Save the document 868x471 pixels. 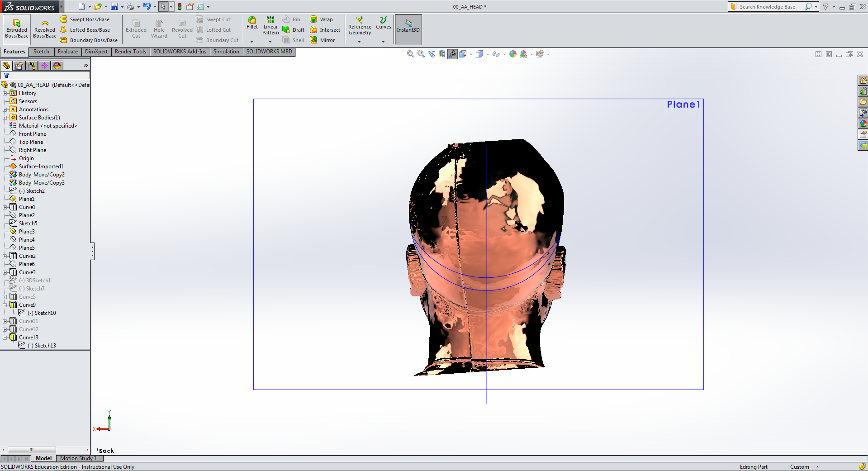coord(114,6)
